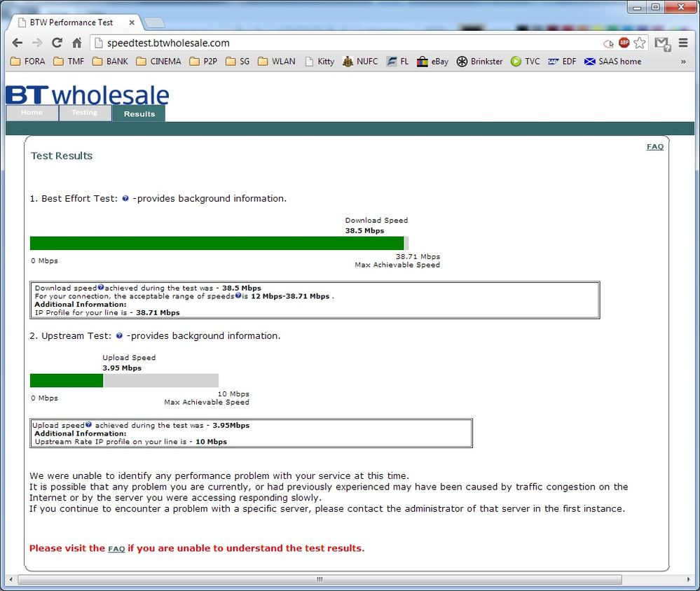Open the CINEMA bookmarks folder
Screen dimensions: 700x591
click(158, 62)
